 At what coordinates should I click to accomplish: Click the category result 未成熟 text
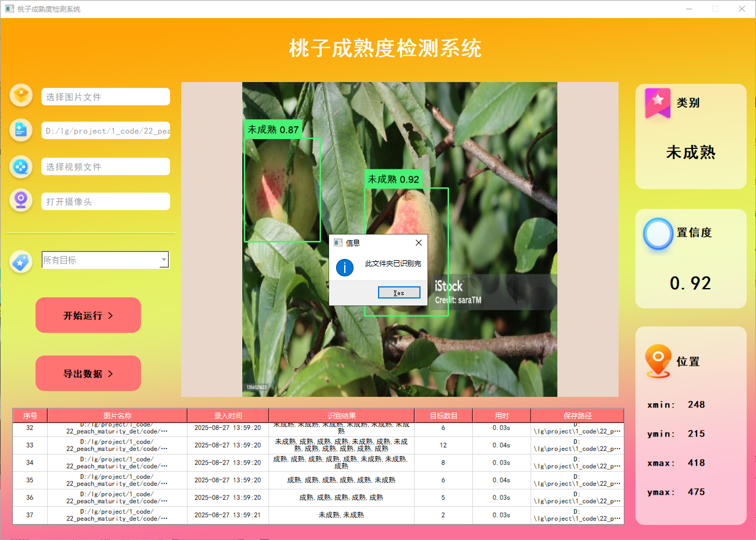(x=691, y=152)
